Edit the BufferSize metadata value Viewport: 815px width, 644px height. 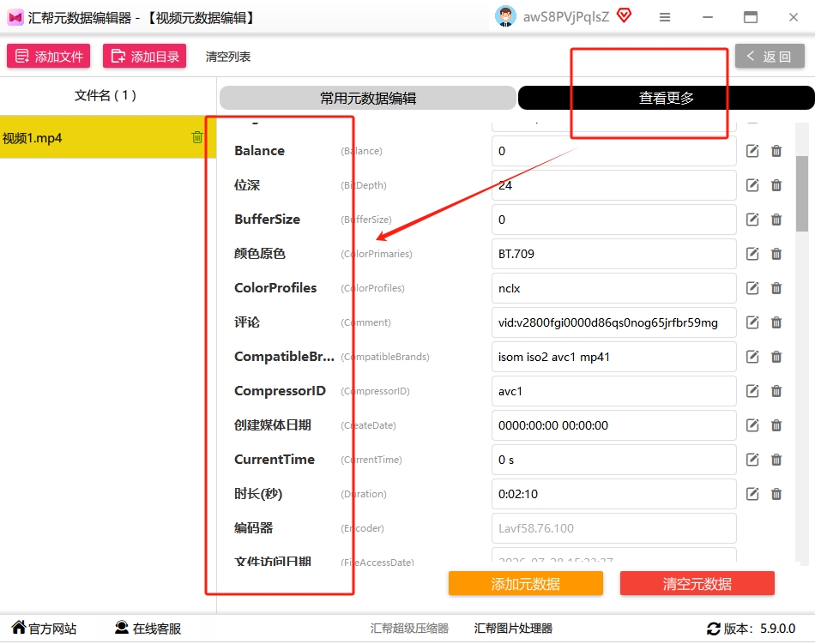pos(752,220)
